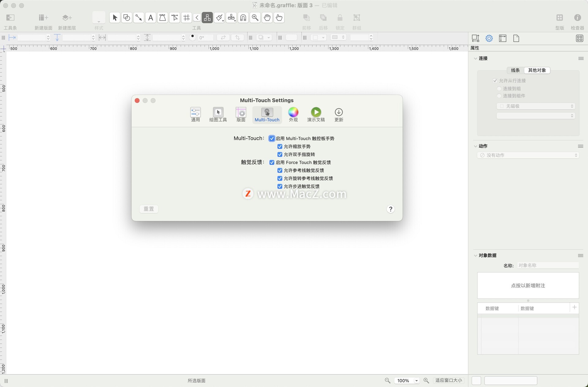This screenshot has height=387, width=588.
Task: Open the Canvas inspector tab
Action: tap(503, 38)
